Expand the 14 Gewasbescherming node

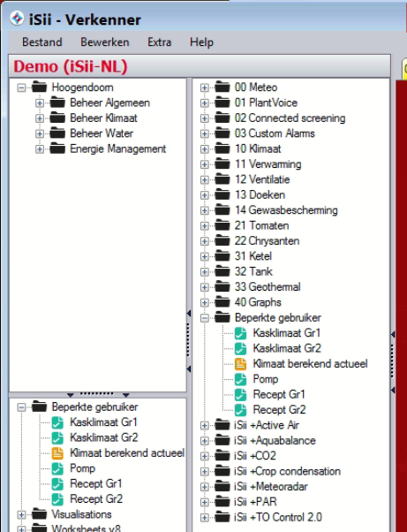click(x=204, y=210)
